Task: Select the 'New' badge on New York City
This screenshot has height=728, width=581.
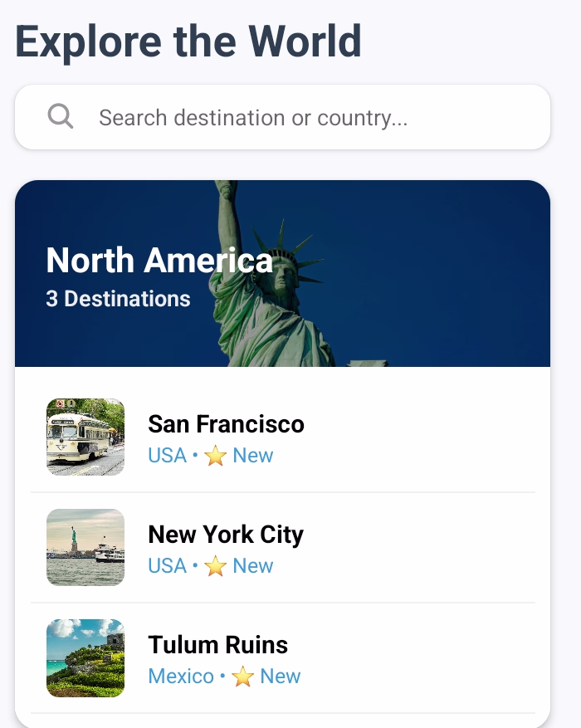Action: pyautogui.click(x=251, y=565)
